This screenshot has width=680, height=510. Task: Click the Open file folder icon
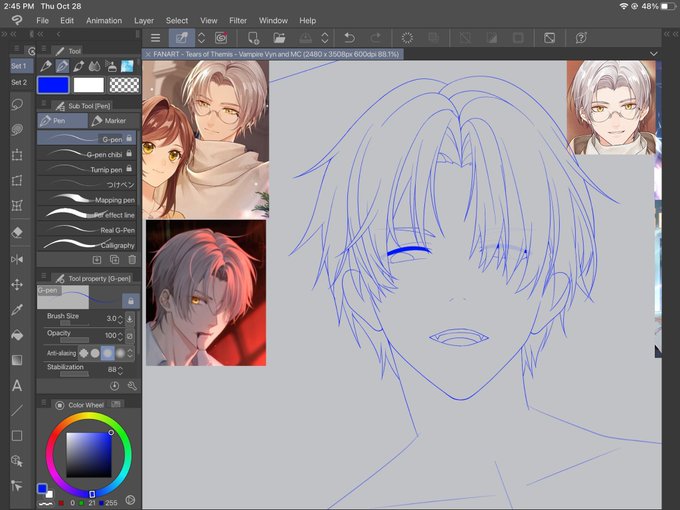tap(279, 38)
